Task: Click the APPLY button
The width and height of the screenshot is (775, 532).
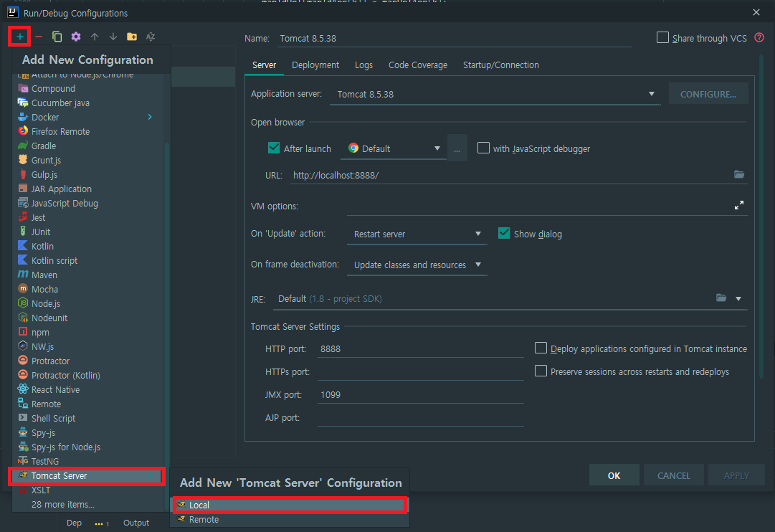Action: pos(736,475)
